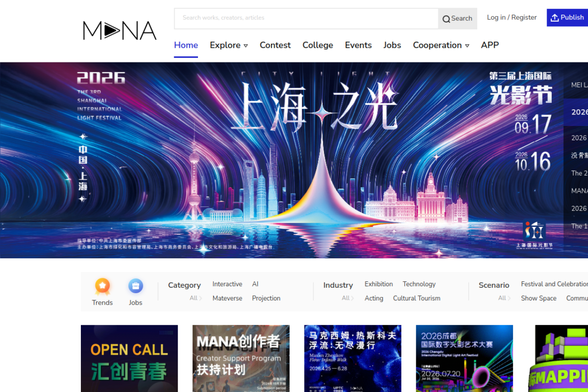
Task: Open the MANA Creator Support Program card
Action: coord(241,358)
